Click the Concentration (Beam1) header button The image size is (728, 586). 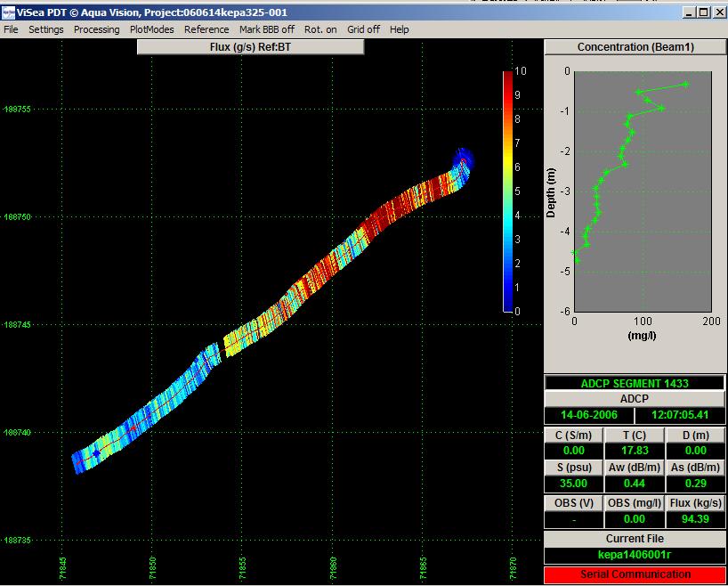pos(635,47)
